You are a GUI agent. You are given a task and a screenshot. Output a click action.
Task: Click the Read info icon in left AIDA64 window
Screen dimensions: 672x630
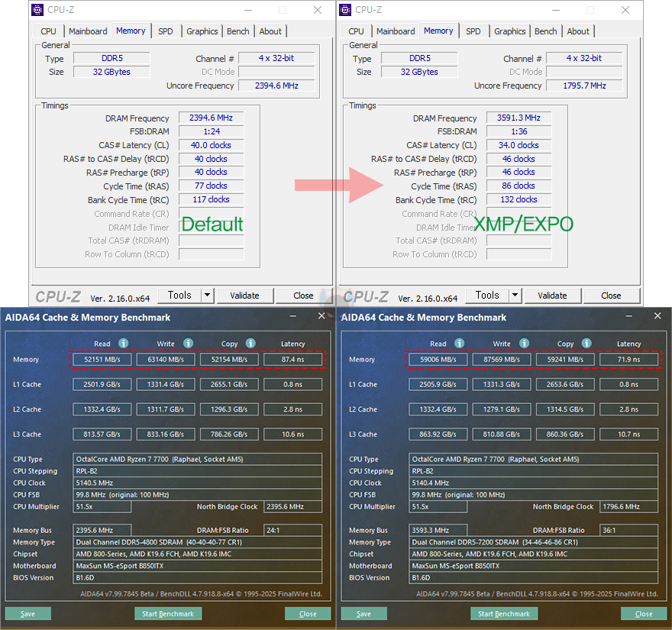(x=124, y=344)
